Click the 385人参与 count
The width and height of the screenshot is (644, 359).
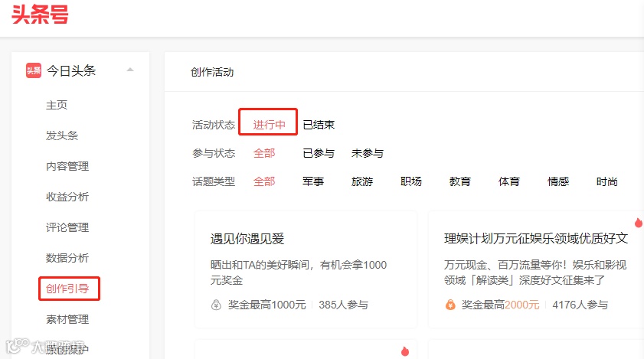click(x=343, y=305)
